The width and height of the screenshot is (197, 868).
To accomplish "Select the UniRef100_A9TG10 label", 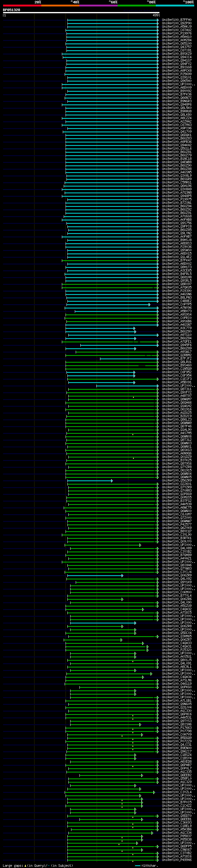I will coord(176,335).
